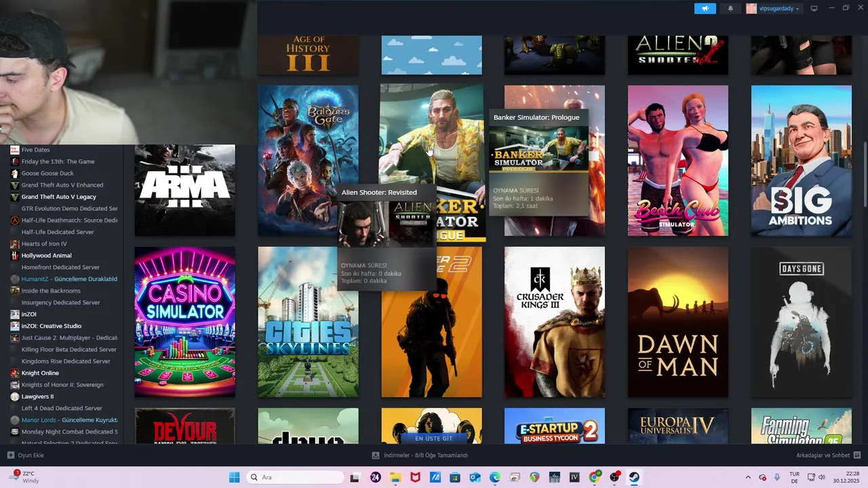Open the blue announcements megaphone button
The height and width of the screenshot is (488, 868).
pyautogui.click(x=705, y=8)
